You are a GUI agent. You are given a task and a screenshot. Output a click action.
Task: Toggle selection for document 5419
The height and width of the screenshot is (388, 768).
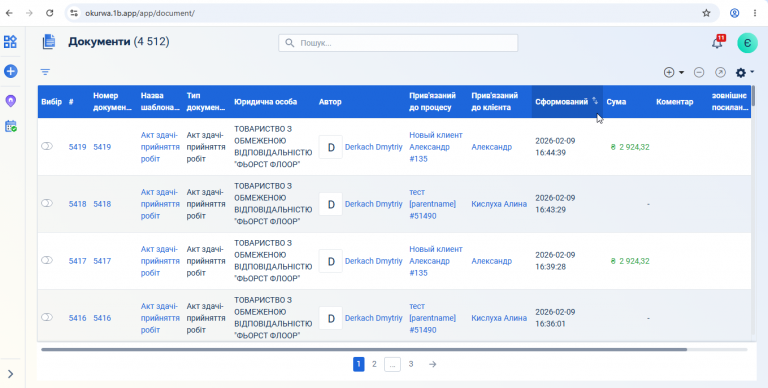click(x=47, y=146)
